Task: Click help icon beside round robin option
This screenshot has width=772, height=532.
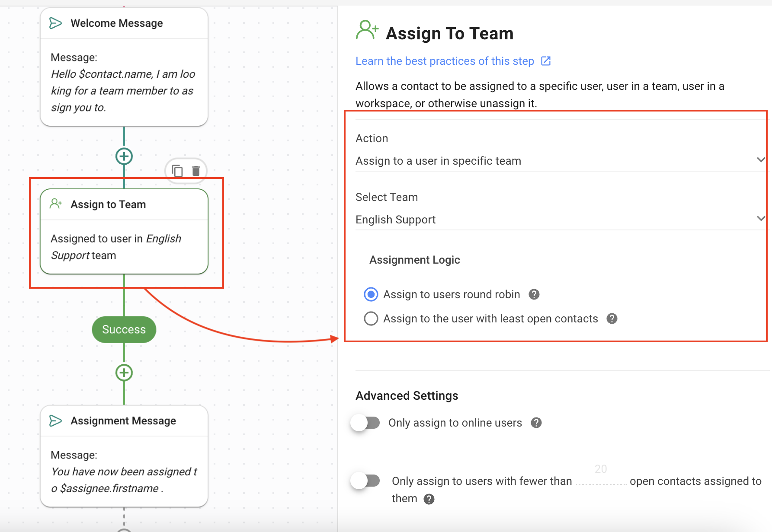Action: 534,294
